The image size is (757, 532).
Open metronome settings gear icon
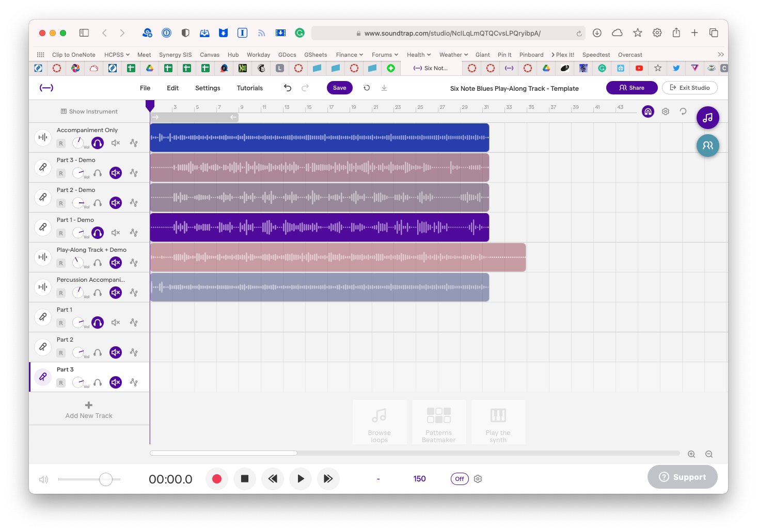pyautogui.click(x=478, y=479)
